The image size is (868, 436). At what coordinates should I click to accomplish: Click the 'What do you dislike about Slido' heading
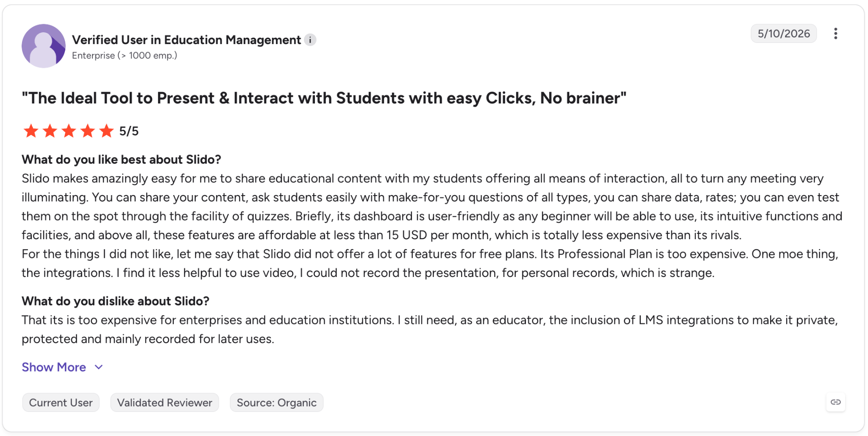(x=115, y=301)
